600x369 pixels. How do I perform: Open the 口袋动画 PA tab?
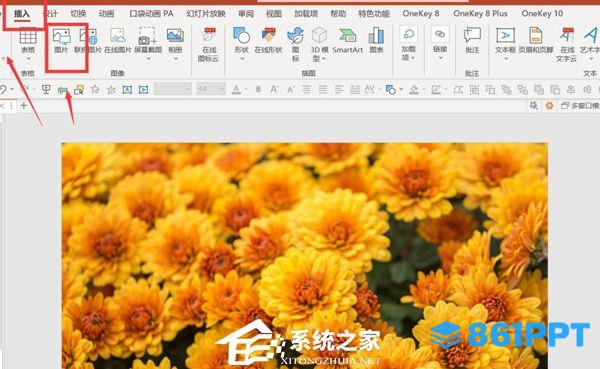[151, 14]
